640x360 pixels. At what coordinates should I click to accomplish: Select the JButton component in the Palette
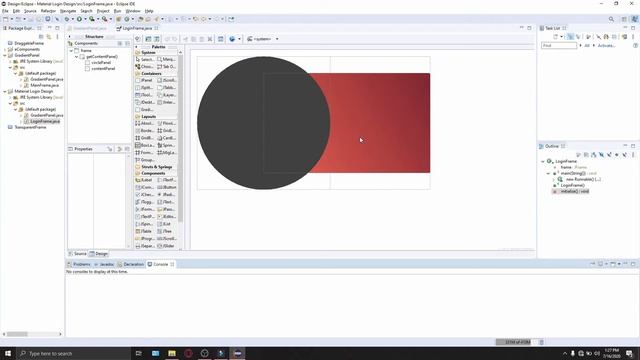click(x=167, y=187)
